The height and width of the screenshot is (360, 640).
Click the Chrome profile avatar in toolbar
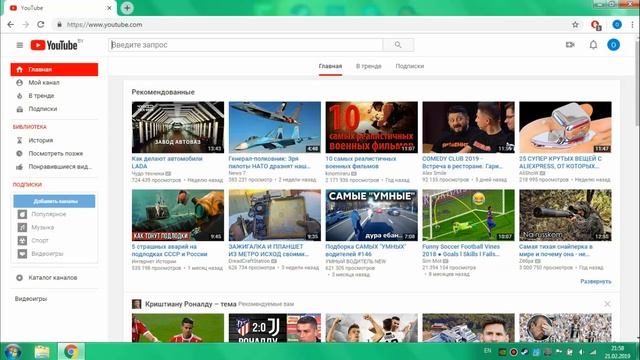point(617,24)
